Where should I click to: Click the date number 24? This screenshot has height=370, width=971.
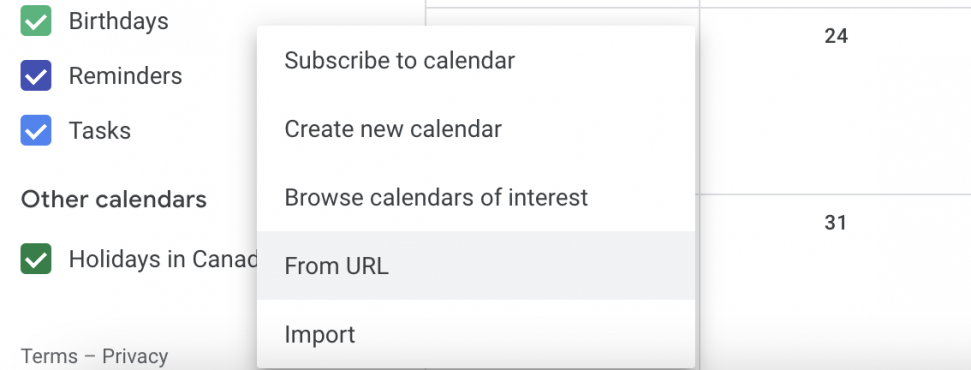[836, 37]
